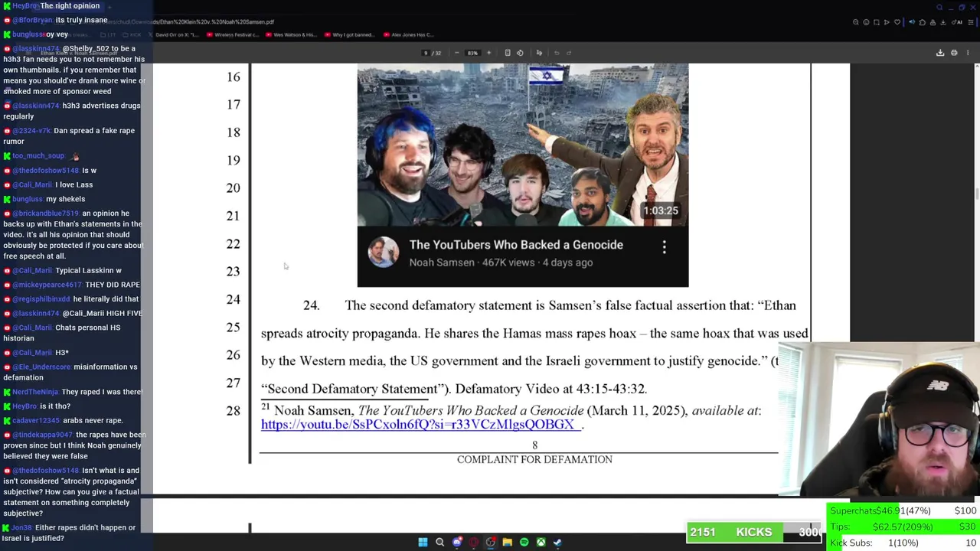Open File Explorer from taskbar
The width and height of the screenshot is (980, 551).
click(x=507, y=543)
